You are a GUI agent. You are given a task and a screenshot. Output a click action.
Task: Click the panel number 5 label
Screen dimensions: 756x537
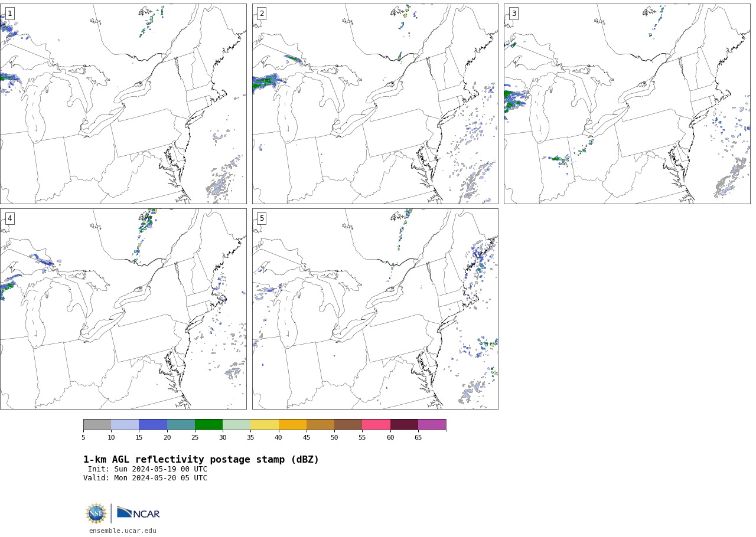(x=262, y=218)
